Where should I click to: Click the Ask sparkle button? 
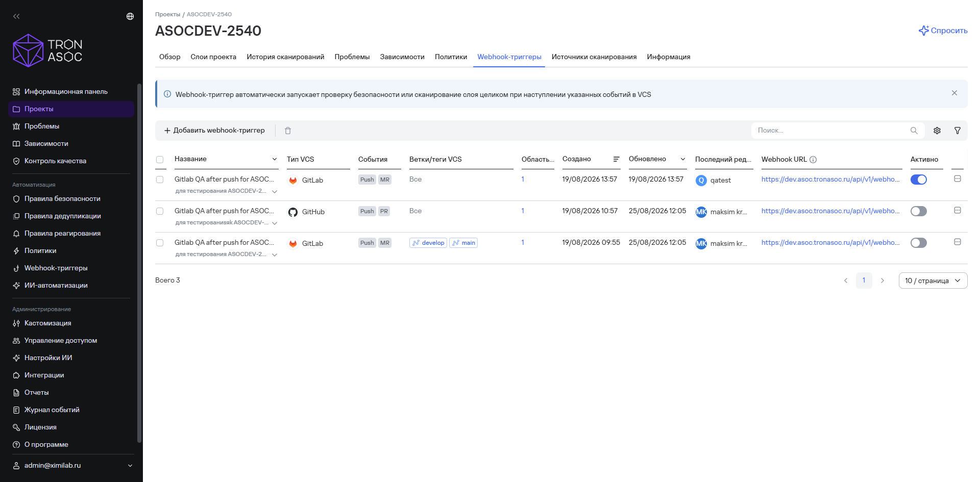[x=943, y=31]
